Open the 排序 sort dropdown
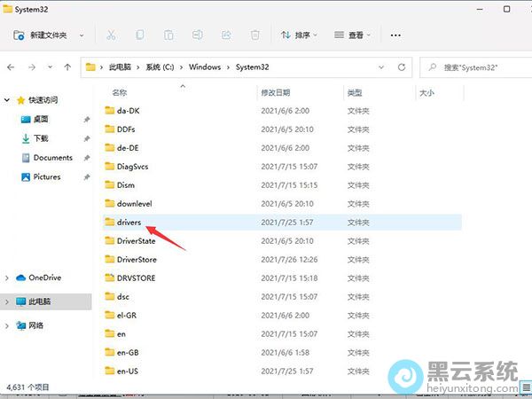Viewport: 532px width, 399px height. coord(298,35)
